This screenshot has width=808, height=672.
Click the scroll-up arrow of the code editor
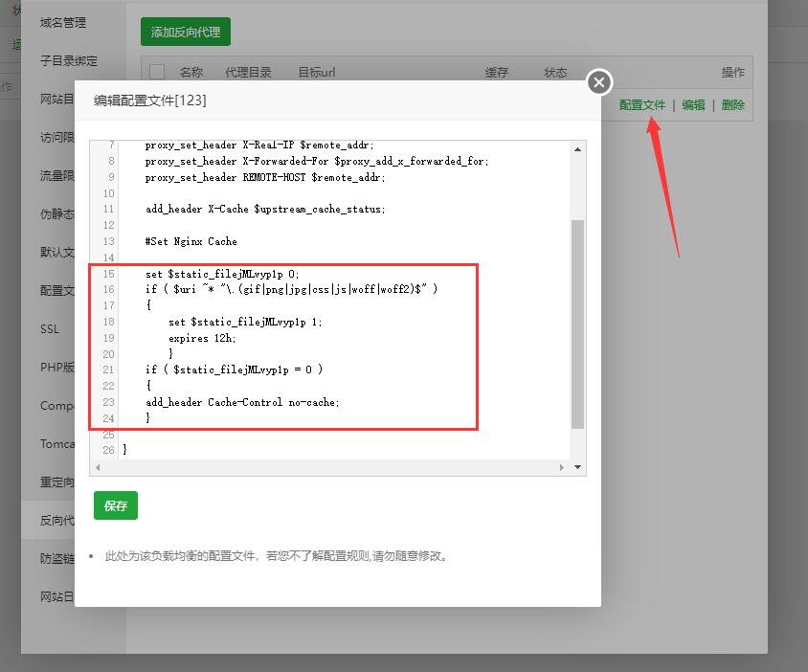pyautogui.click(x=577, y=149)
